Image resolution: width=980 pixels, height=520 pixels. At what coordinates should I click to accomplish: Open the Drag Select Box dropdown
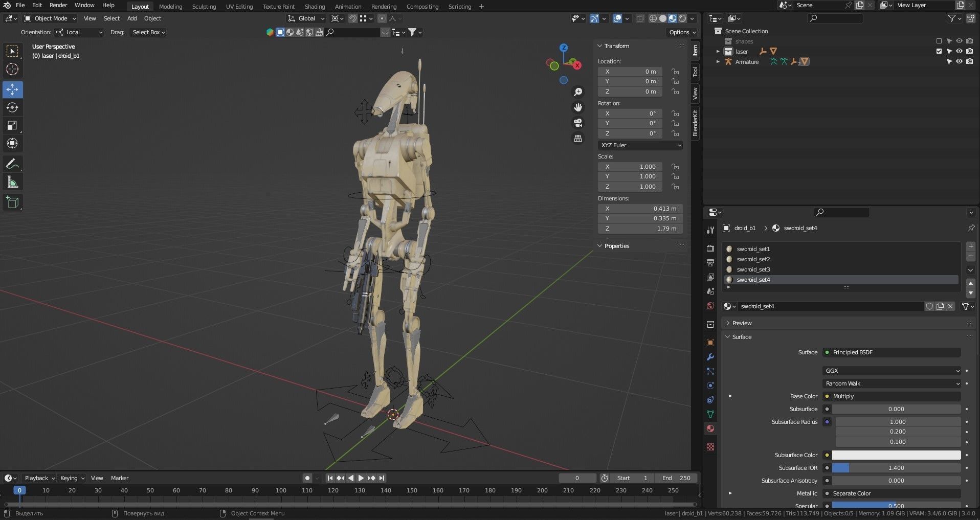[148, 32]
